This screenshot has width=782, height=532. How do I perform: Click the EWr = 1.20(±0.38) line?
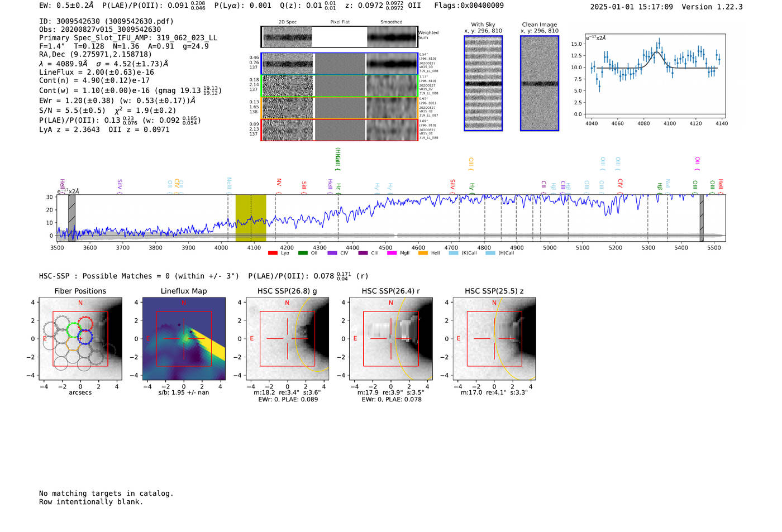coord(117,101)
